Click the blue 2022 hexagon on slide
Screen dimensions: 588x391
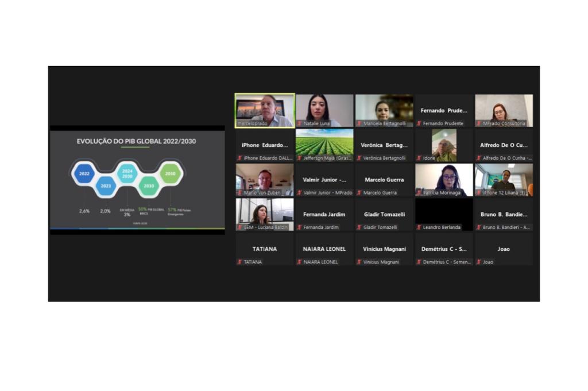[84, 173]
